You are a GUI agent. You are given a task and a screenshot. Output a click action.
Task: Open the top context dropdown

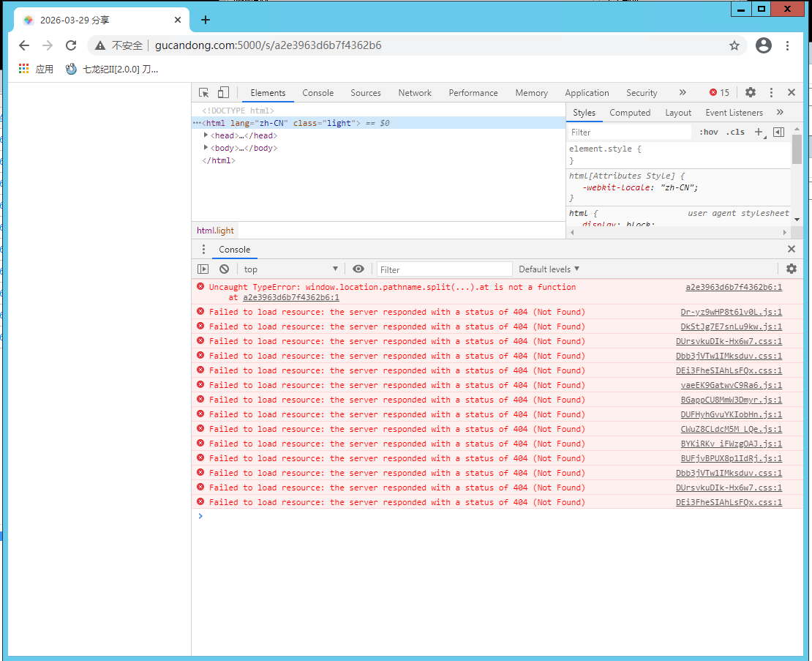click(291, 269)
